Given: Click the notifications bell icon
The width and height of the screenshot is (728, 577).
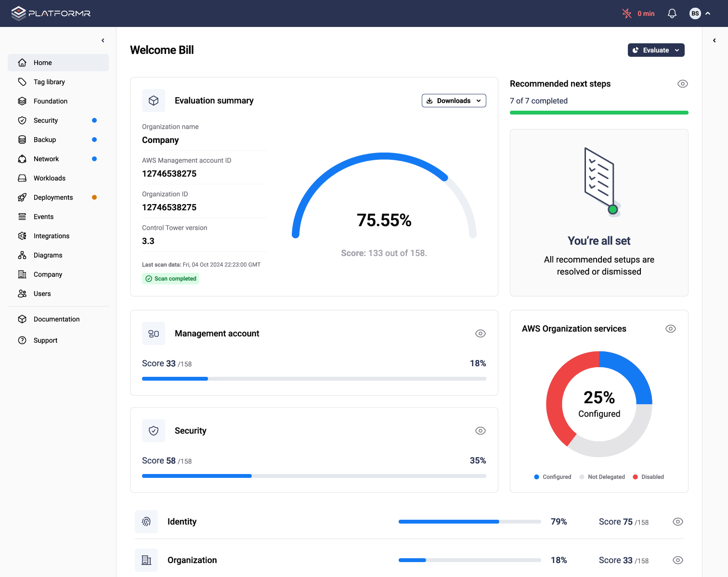Looking at the screenshot, I should pyautogui.click(x=672, y=13).
